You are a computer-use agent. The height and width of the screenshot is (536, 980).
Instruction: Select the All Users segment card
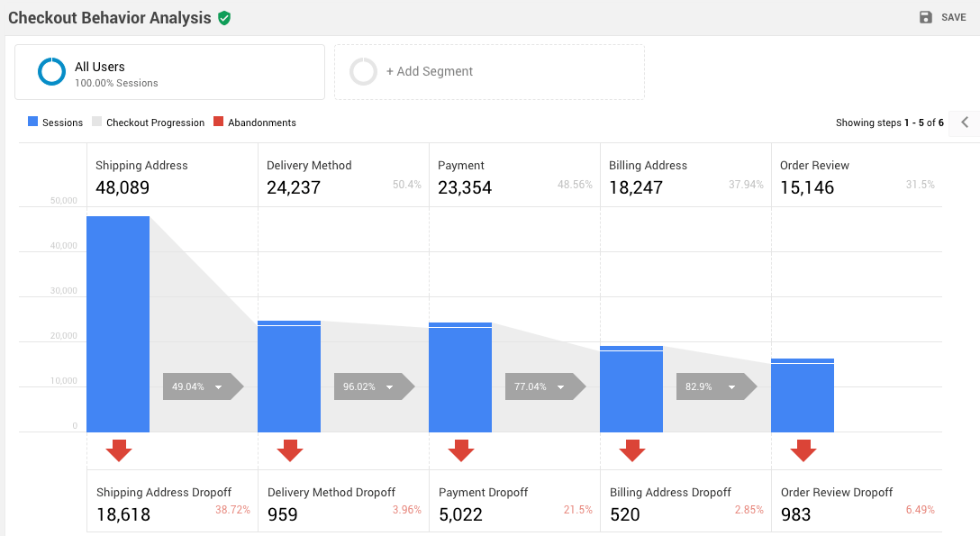(x=169, y=72)
